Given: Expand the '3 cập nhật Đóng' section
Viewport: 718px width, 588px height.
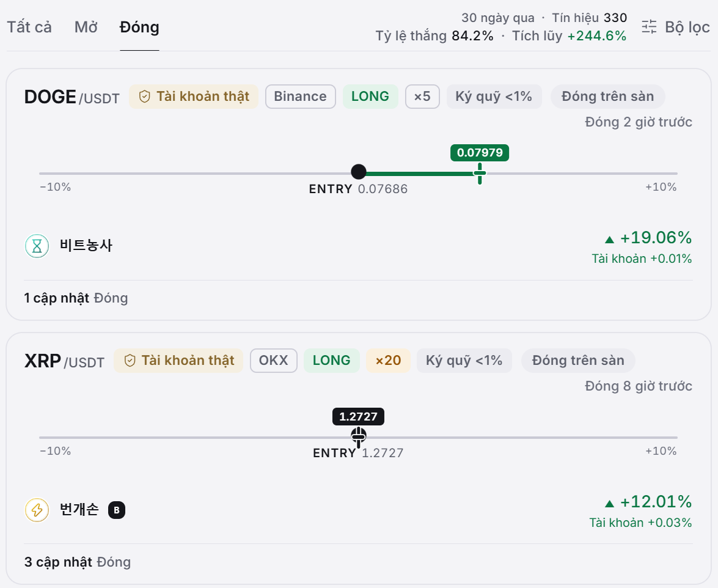Looking at the screenshot, I should pyautogui.click(x=78, y=562).
